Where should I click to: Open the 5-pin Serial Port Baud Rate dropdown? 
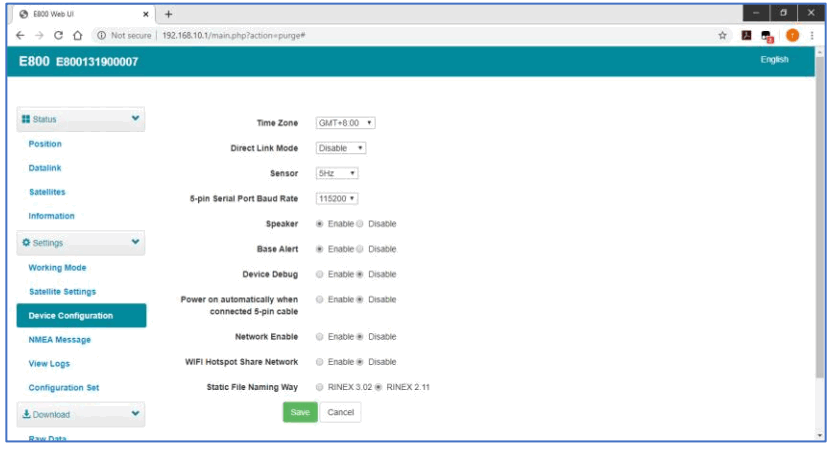pos(337,198)
